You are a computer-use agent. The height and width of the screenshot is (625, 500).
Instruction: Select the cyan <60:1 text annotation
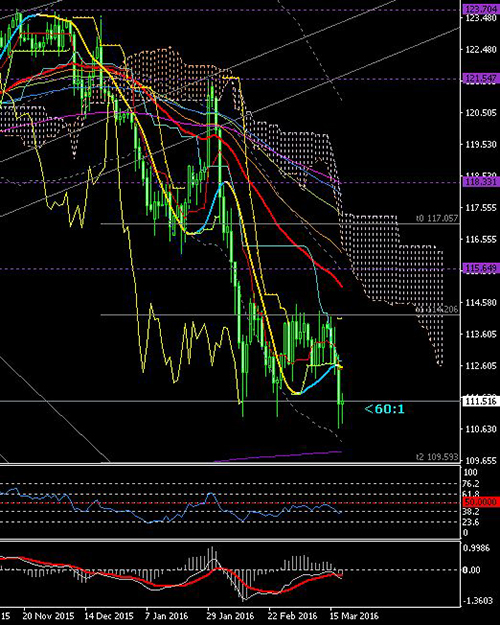click(x=384, y=409)
